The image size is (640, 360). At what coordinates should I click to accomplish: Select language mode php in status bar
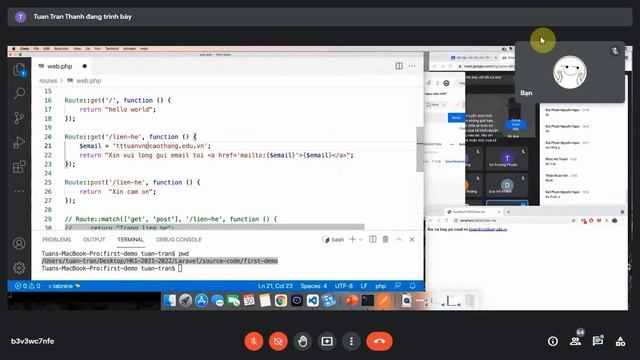point(380,286)
